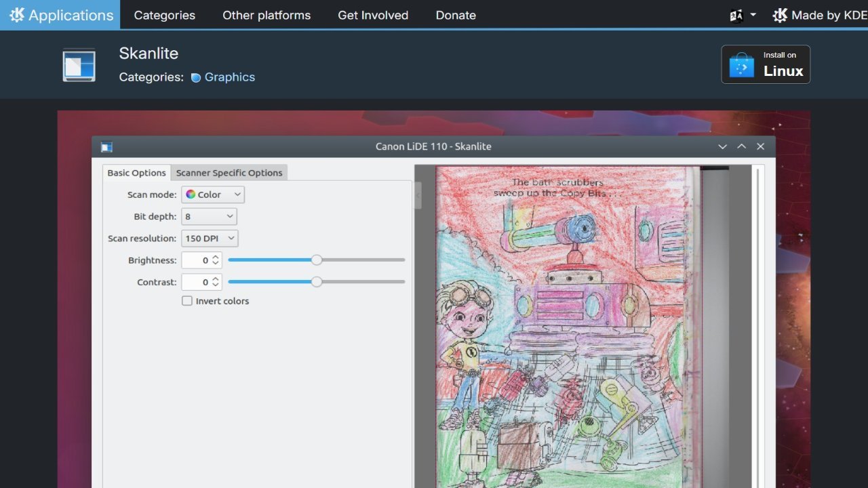The image size is (868, 488).
Task: Open the Categories menu
Action: point(165,15)
